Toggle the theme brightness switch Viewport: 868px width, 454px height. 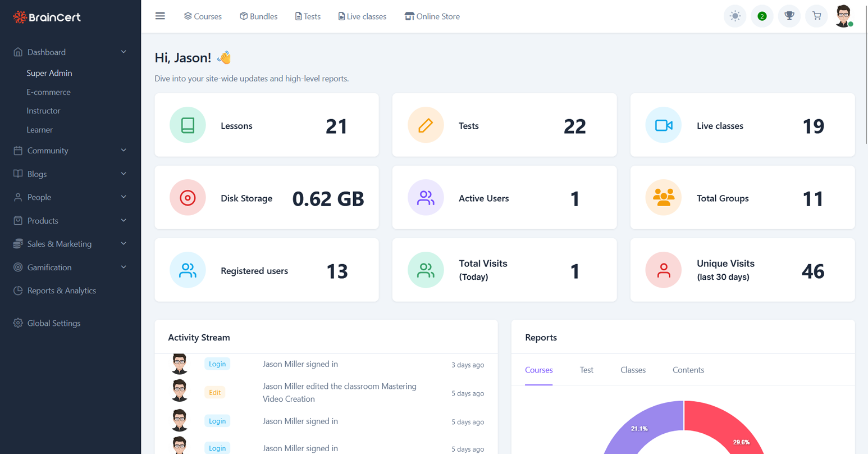[735, 16]
